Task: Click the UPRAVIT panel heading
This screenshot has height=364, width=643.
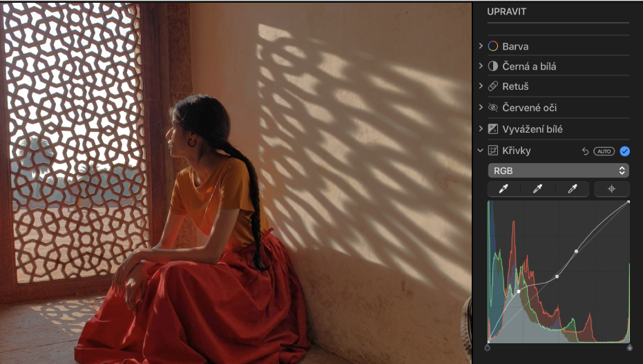Action: [506, 12]
